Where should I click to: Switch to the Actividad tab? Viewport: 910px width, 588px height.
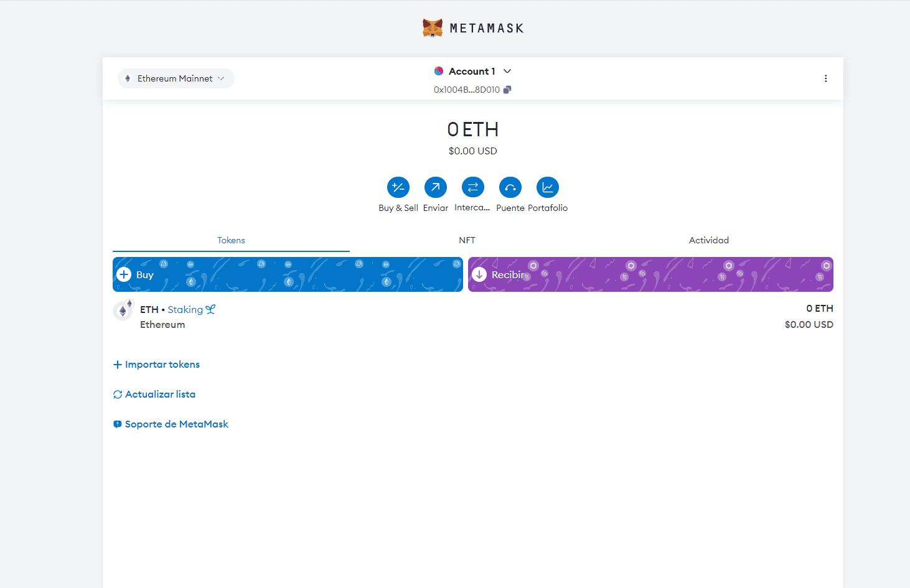click(709, 240)
